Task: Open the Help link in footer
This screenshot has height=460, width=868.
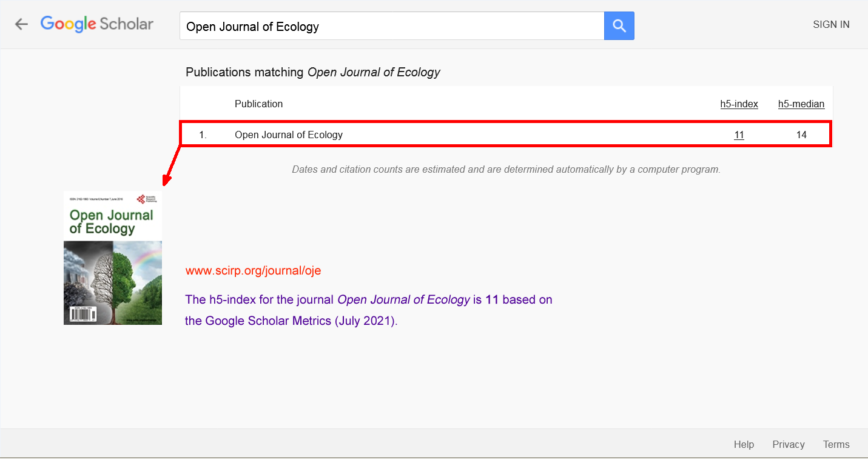Action: 744,444
